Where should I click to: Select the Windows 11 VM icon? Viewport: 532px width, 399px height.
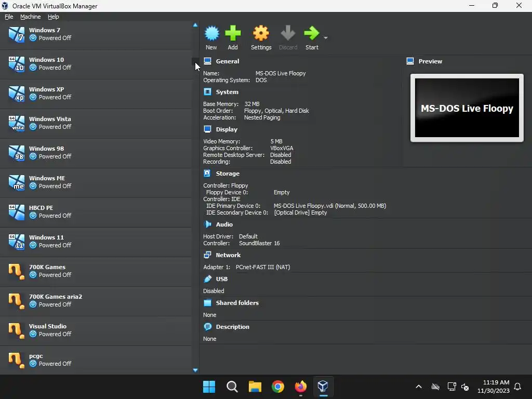(16, 241)
